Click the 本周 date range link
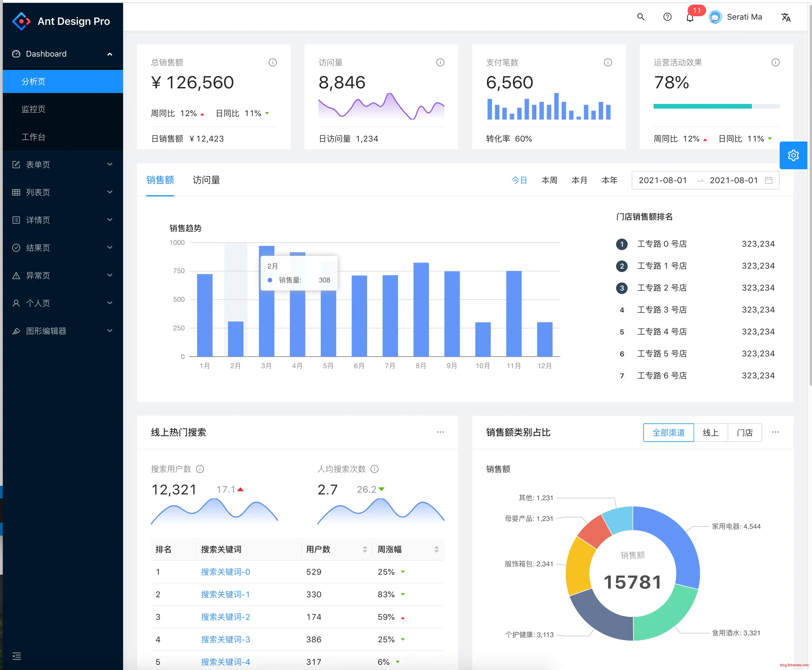The image size is (812, 670). click(549, 180)
